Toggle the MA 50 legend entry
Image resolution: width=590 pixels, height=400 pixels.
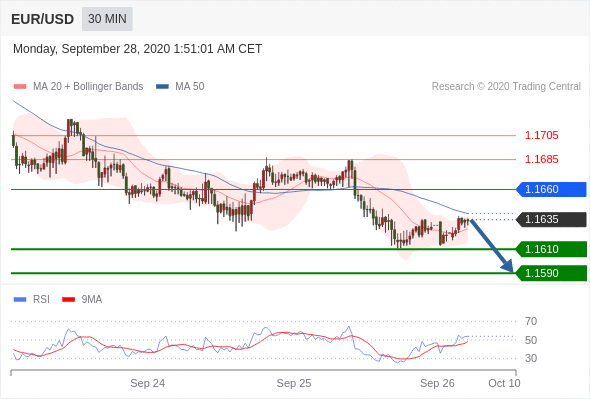coord(180,87)
